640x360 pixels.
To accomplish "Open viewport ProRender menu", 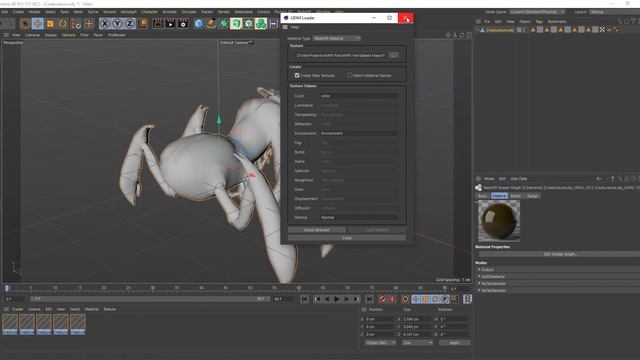I will pos(117,35).
